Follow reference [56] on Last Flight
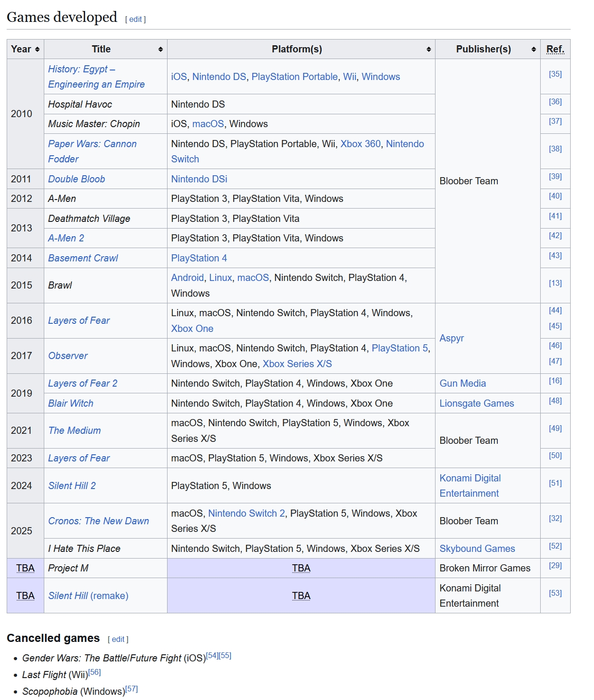 click(95, 672)
